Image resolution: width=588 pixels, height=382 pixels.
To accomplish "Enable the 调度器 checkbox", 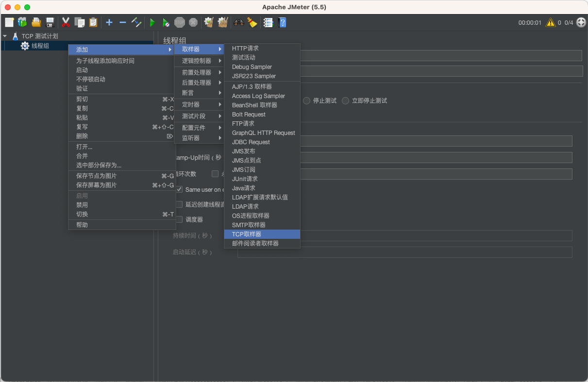I will [x=179, y=219].
